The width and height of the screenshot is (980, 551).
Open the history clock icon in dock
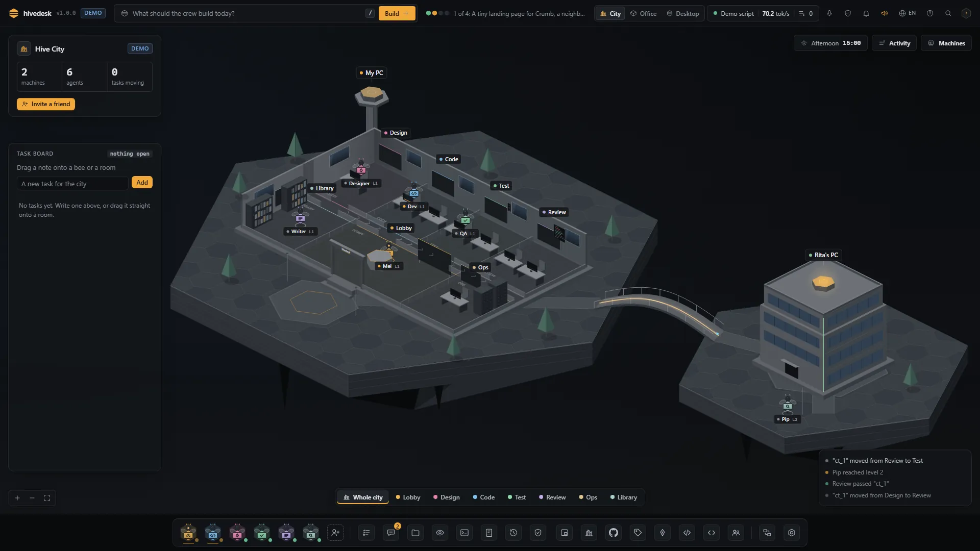513,533
